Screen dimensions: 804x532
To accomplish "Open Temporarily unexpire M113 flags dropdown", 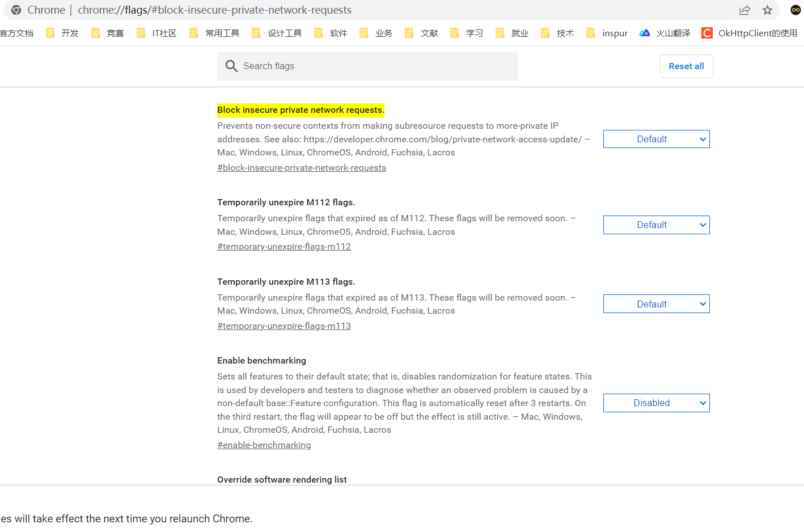I will [x=656, y=304].
